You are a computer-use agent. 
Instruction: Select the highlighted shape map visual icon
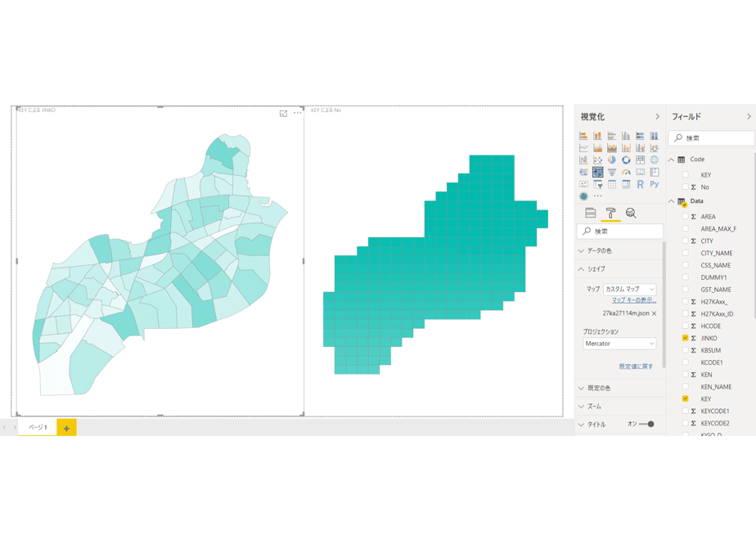pyautogui.click(x=597, y=172)
